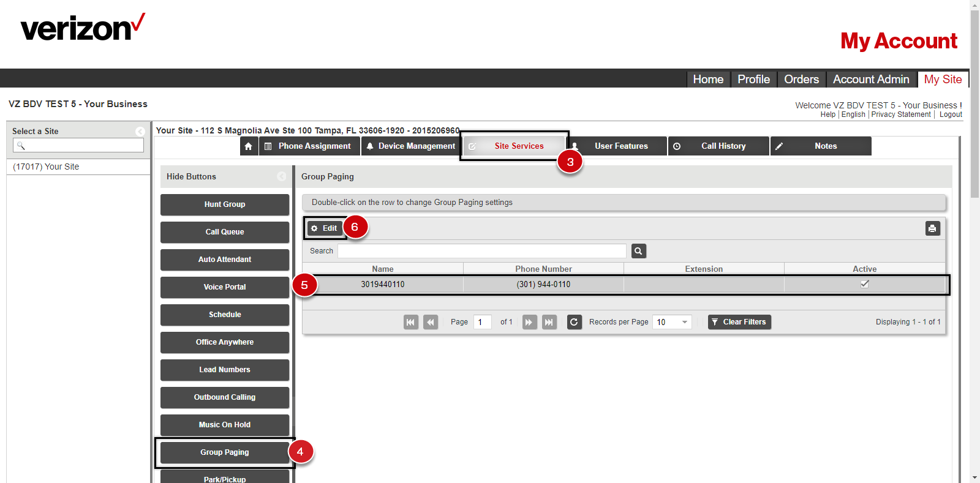Open Hunt Group settings
The height and width of the screenshot is (483, 980).
point(225,204)
